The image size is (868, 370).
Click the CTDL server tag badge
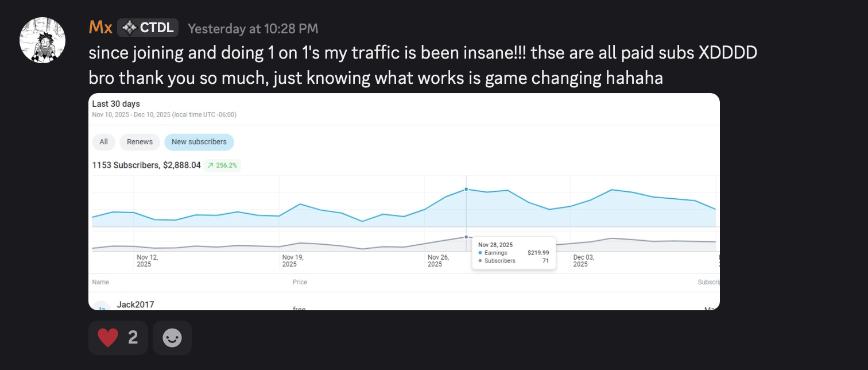tap(148, 28)
